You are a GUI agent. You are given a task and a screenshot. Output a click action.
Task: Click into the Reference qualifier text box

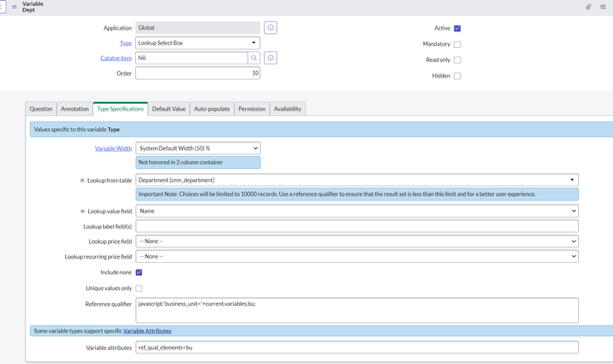pos(357,310)
